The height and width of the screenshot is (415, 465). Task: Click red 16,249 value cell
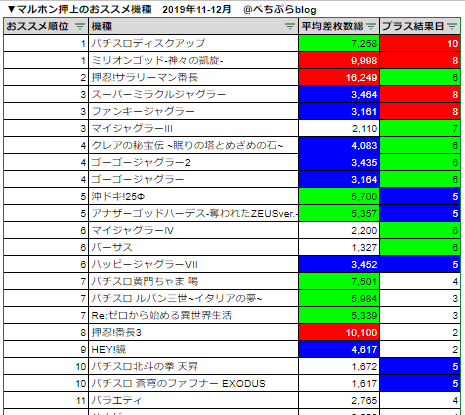click(x=339, y=77)
